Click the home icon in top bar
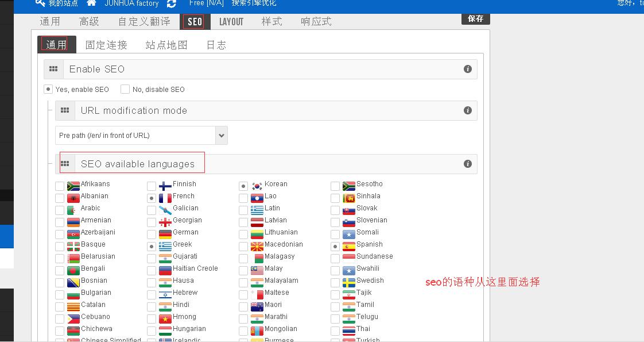644x342 pixels. coord(91,3)
